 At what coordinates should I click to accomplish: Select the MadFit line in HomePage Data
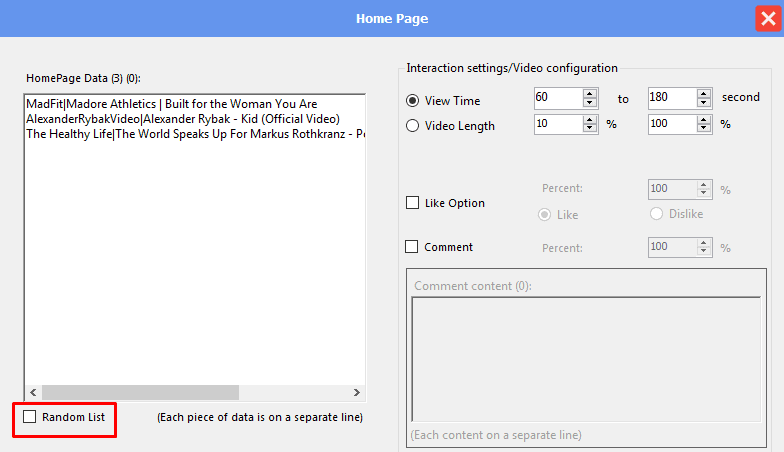pos(172,104)
